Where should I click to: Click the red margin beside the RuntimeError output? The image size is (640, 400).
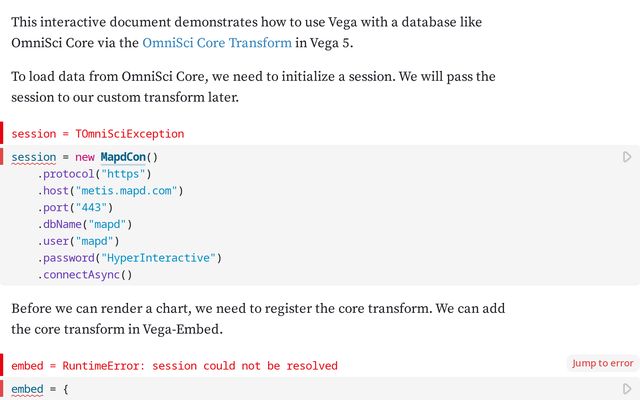coord(3,365)
